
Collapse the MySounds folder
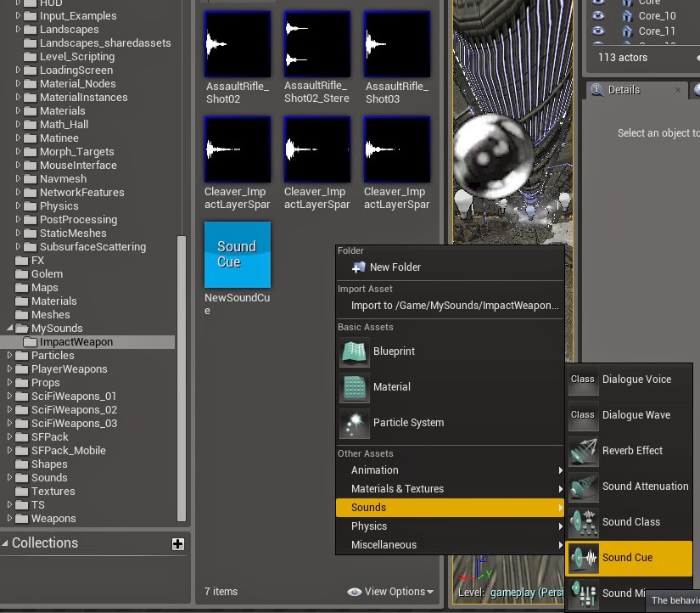9,329
